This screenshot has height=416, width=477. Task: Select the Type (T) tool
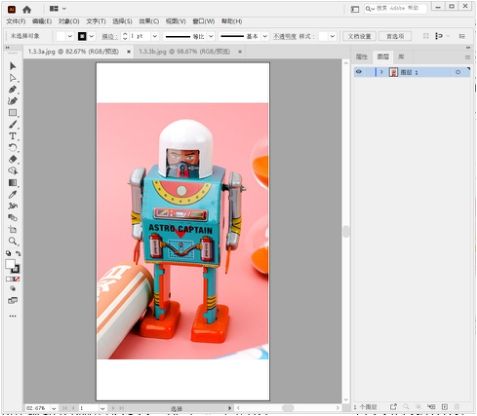13,136
